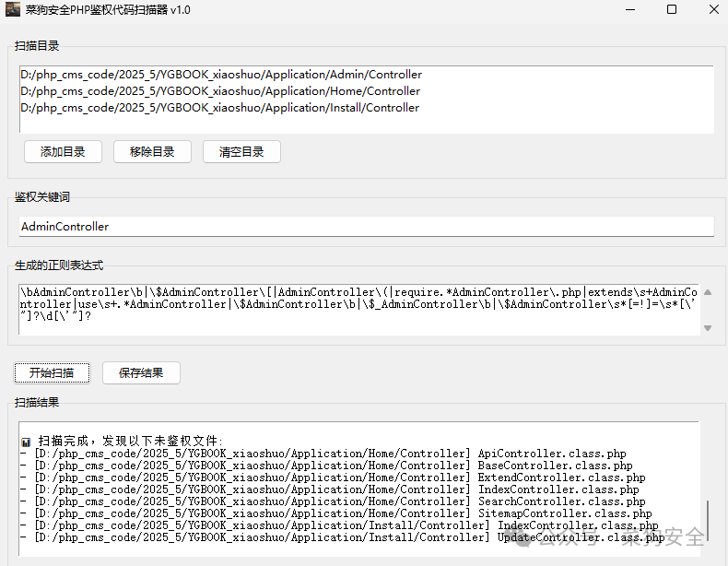Viewport: 728px width, 566px height.
Task: Focus the 鉴权关键词 input containing AdminController
Action: coord(367,227)
